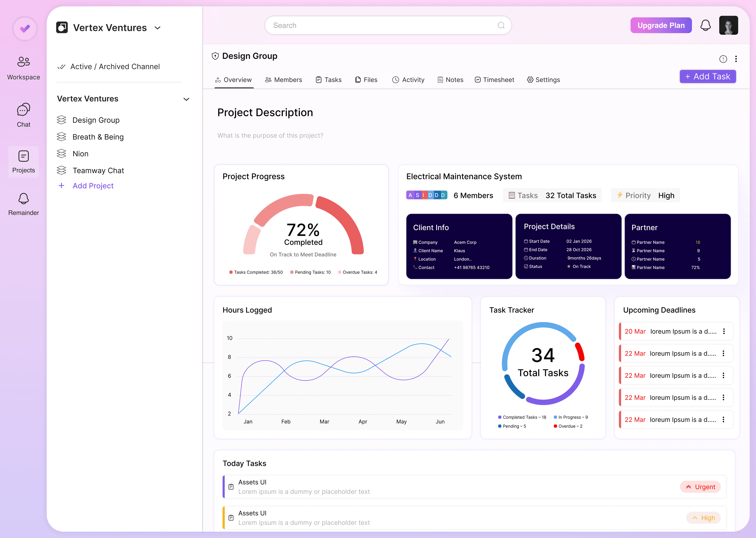This screenshot has height=538, width=756.
Task: Click the member avatars group
Action: click(427, 195)
